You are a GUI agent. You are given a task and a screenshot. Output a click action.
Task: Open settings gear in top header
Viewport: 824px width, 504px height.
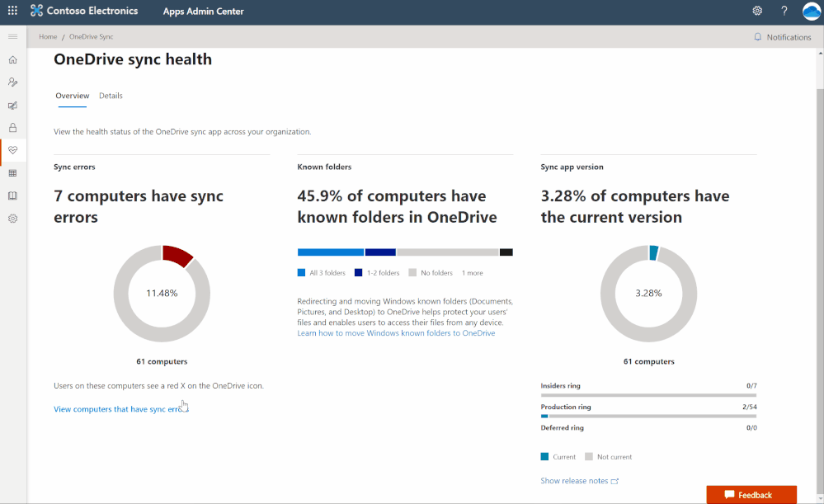tap(757, 12)
